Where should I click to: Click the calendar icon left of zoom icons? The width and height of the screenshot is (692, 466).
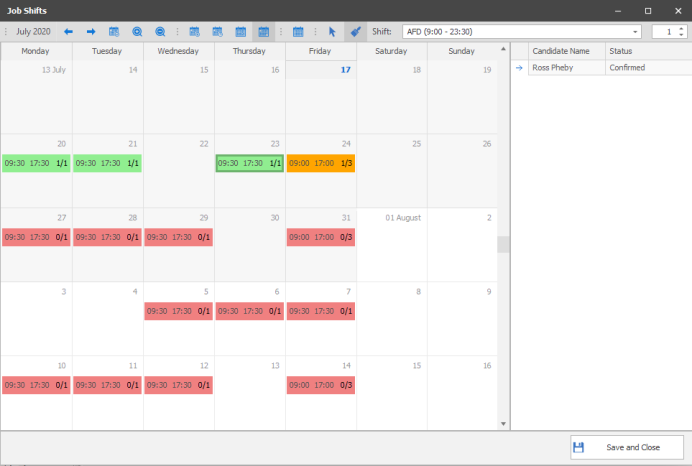pyautogui.click(x=114, y=32)
